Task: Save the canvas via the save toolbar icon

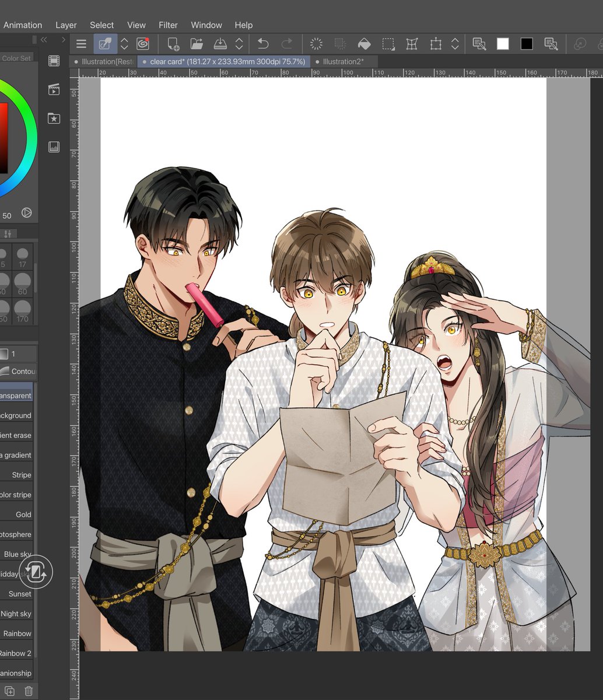Action: coord(220,44)
